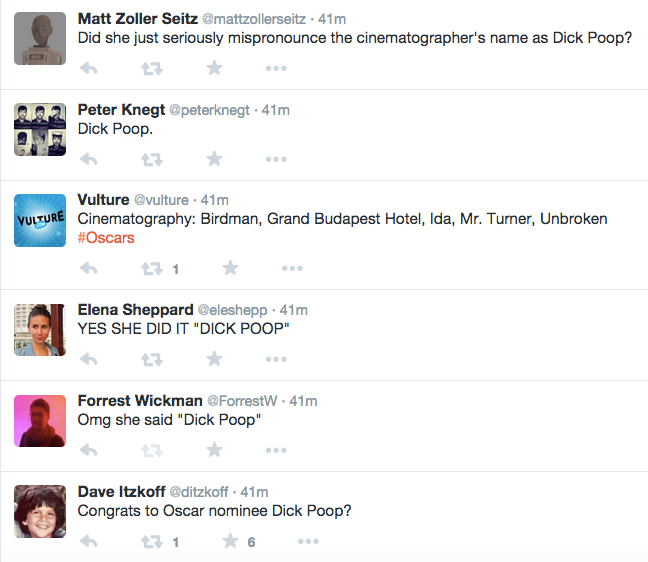This screenshot has height=562, width=648.
Task: View the Vulture profile avatar
Action: (x=40, y=220)
